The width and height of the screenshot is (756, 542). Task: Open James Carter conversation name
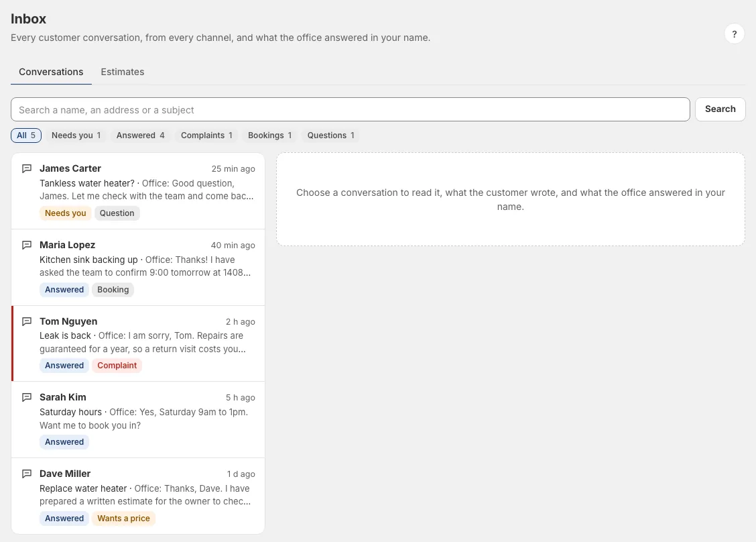click(x=70, y=168)
